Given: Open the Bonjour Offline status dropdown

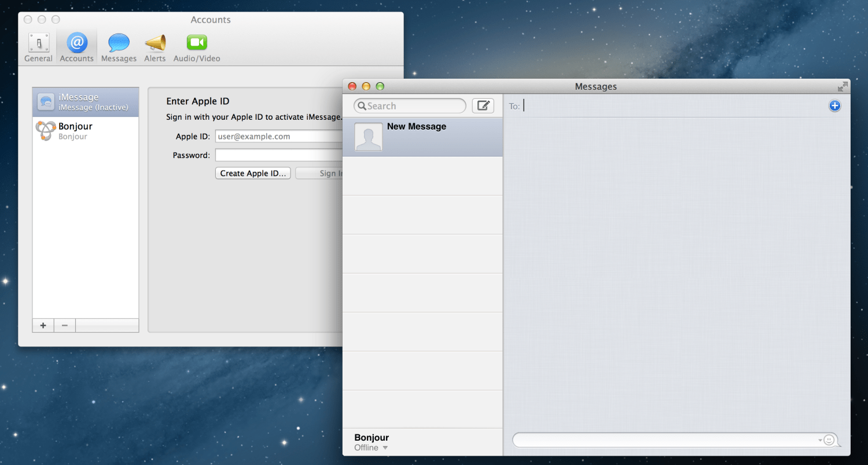Looking at the screenshot, I should click(371, 448).
